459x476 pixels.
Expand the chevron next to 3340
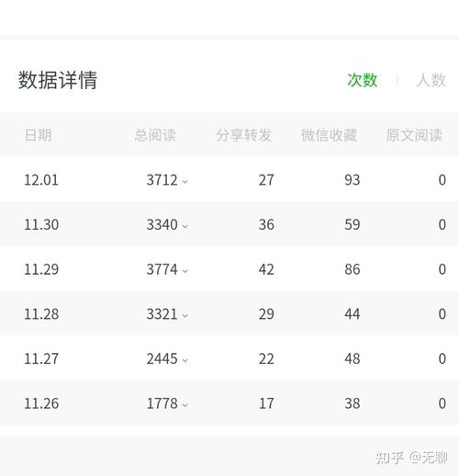185,226
